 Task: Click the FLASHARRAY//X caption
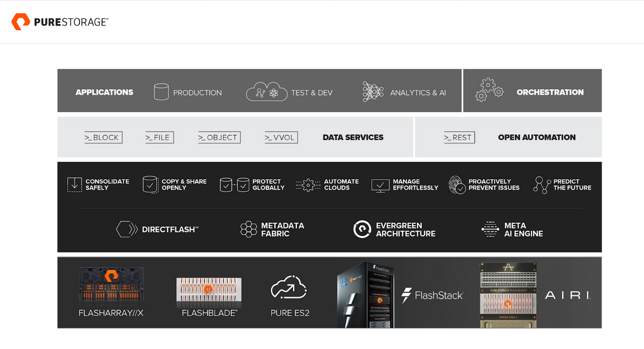(111, 313)
